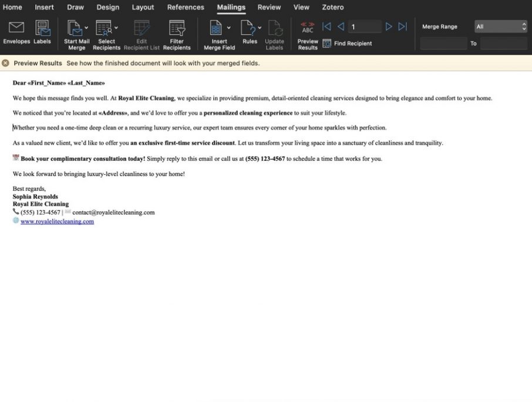
Task: Open the Zotero menu
Action: point(332,7)
